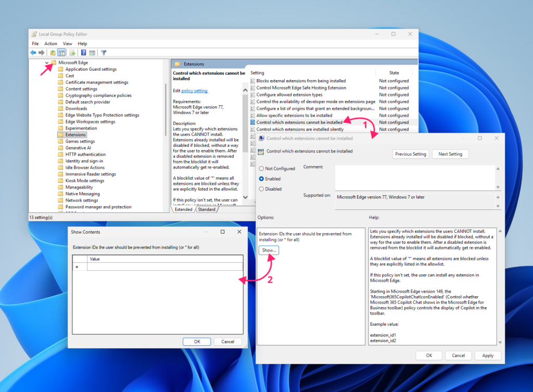Click the Microsoft Edge folder icon in the tree
Image resolution: width=533 pixels, height=392 pixels.
pos(54,62)
